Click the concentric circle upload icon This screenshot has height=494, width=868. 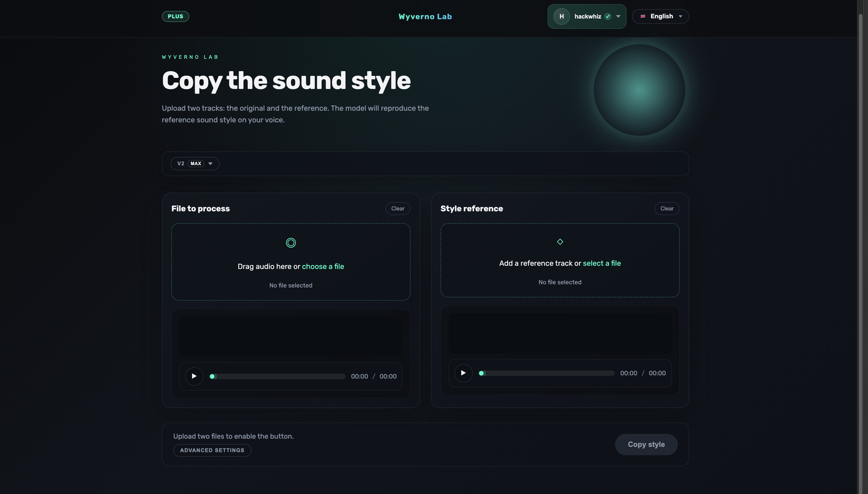tap(291, 243)
